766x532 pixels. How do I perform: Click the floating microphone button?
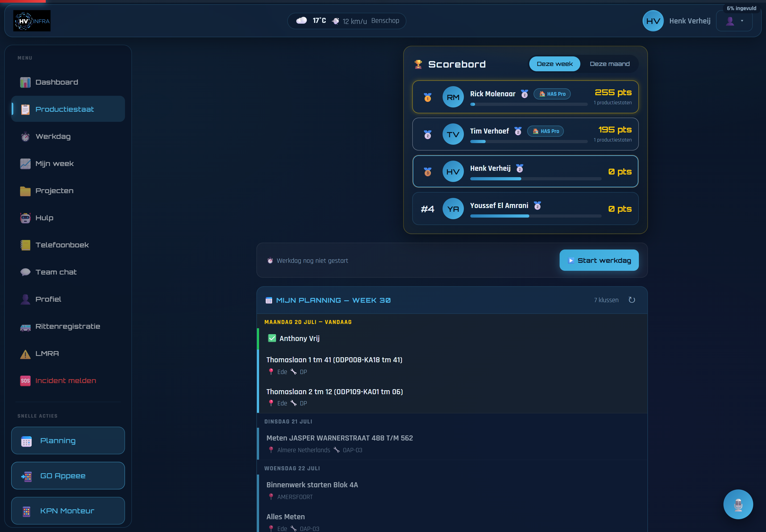click(x=738, y=504)
